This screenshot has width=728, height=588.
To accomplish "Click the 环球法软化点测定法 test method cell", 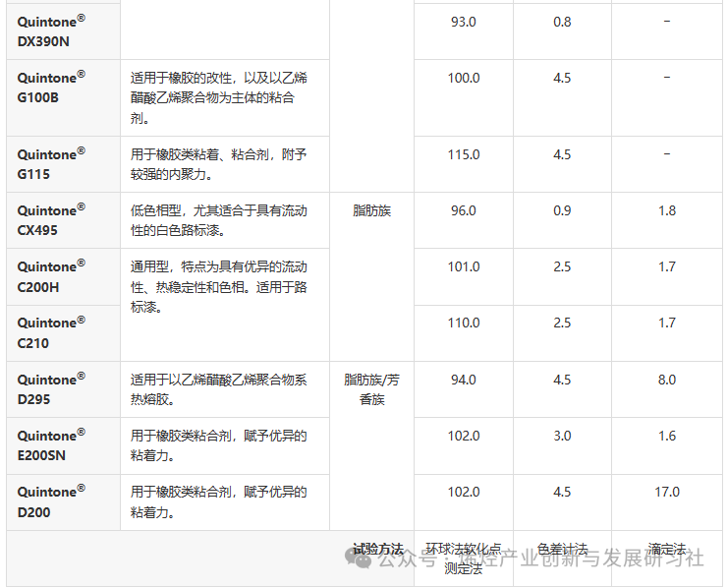I will coord(464,559).
